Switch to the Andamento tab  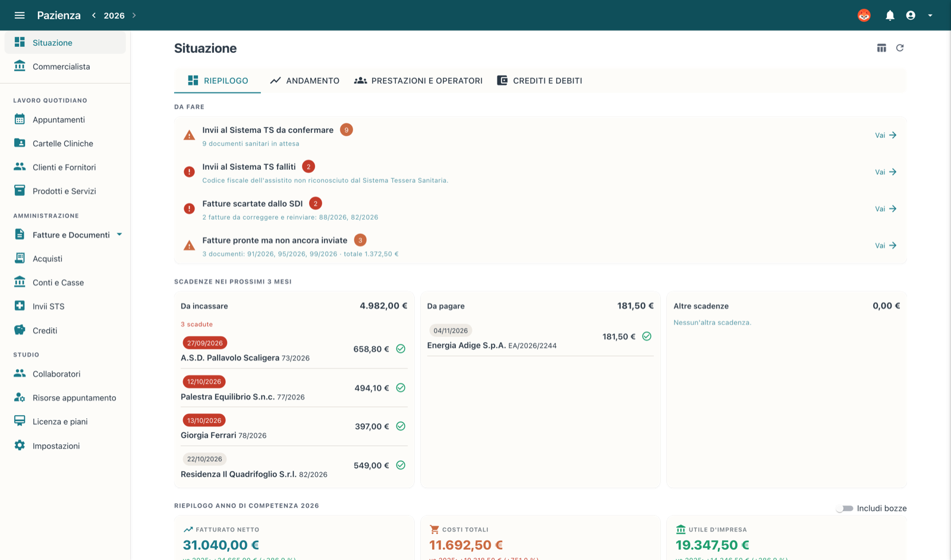point(305,81)
